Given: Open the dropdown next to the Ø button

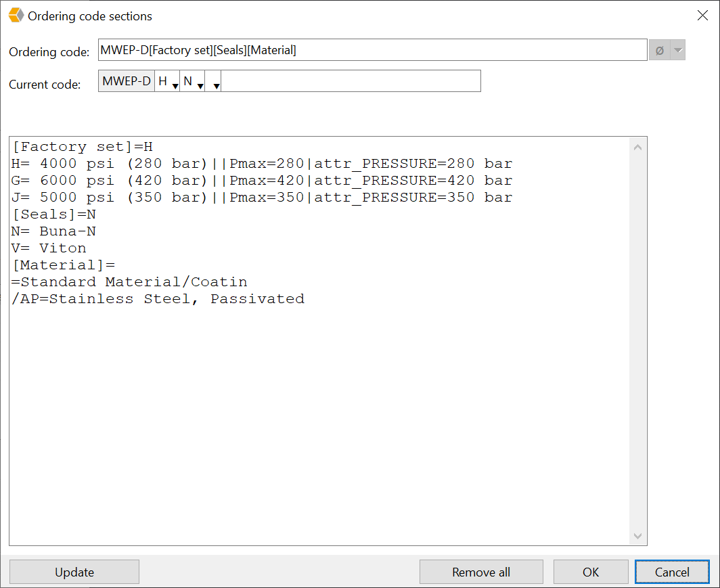Looking at the screenshot, I should (x=677, y=49).
